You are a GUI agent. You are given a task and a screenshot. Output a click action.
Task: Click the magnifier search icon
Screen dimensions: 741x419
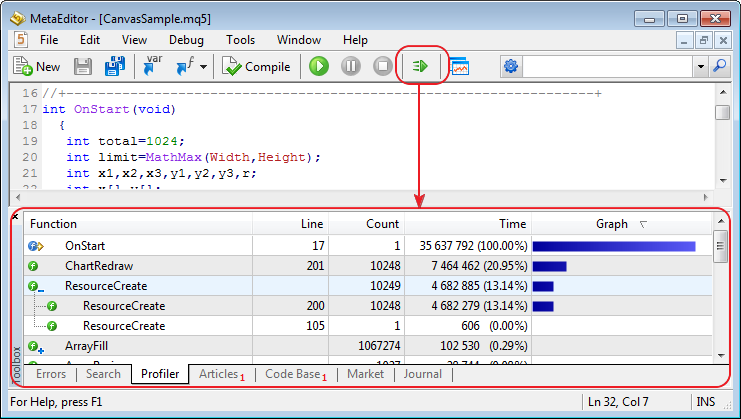pyautogui.click(x=719, y=67)
